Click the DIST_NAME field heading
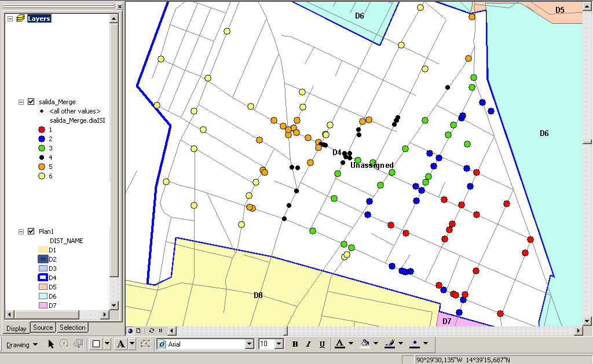The height and width of the screenshot is (364, 593). tap(66, 241)
